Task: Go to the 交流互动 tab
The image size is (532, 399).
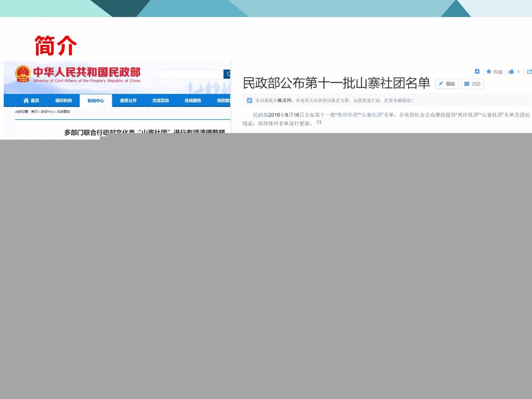Action: (x=160, y=101)
